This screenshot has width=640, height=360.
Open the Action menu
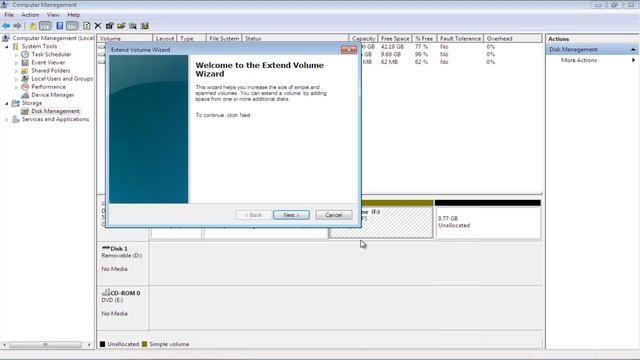30,15
